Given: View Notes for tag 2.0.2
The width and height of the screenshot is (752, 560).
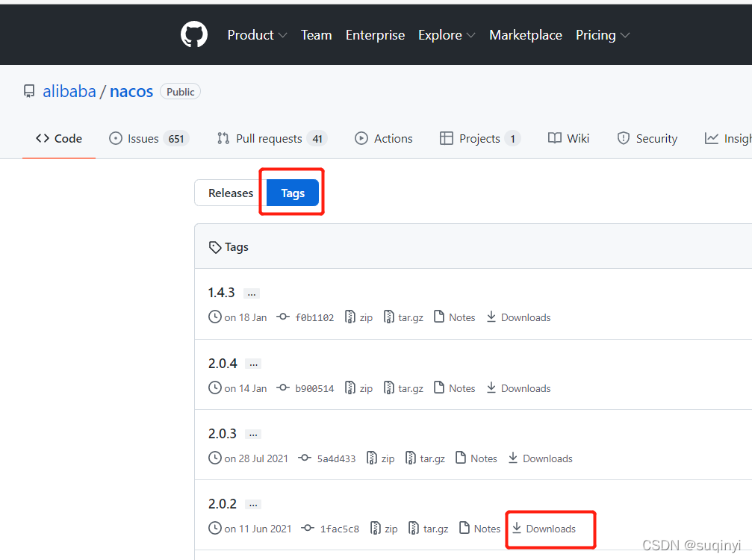Looking at the screenshot, I should coord(479,529).
